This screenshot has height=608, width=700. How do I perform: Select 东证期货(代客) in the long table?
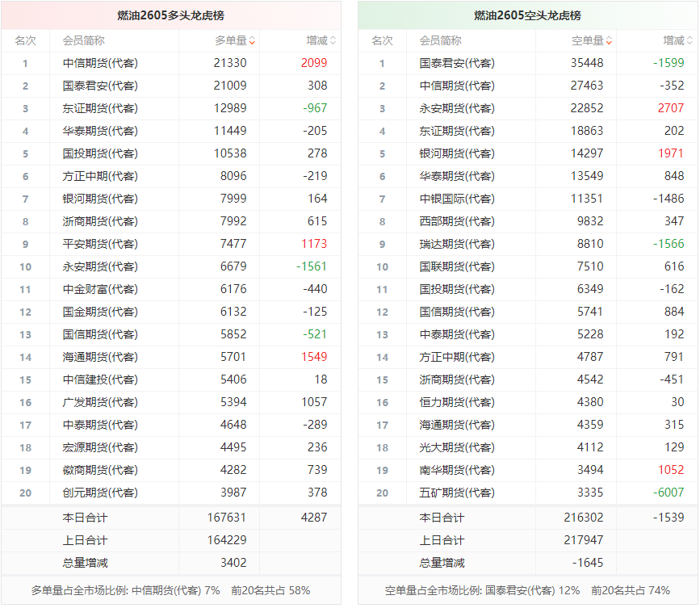[100, 108]
